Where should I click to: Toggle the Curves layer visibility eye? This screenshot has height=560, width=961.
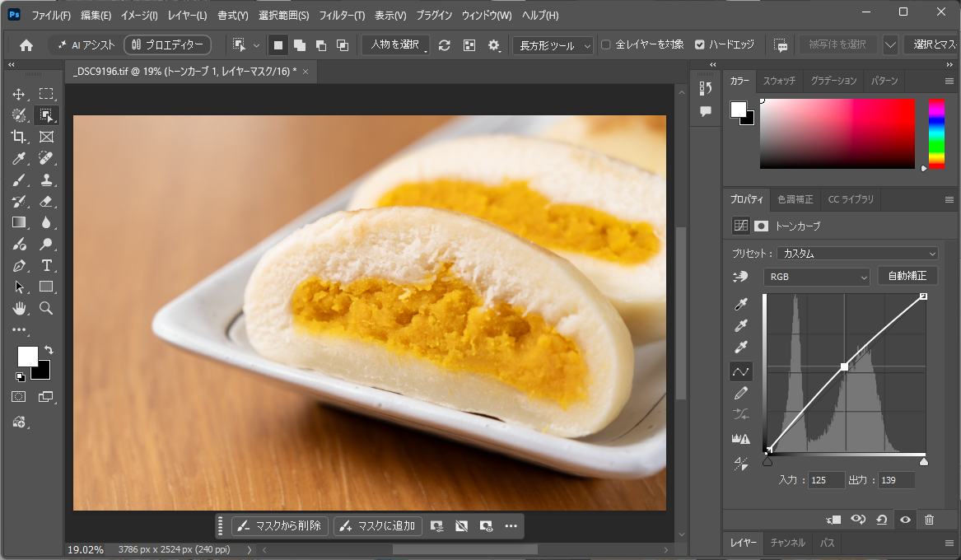coord(905,520)
